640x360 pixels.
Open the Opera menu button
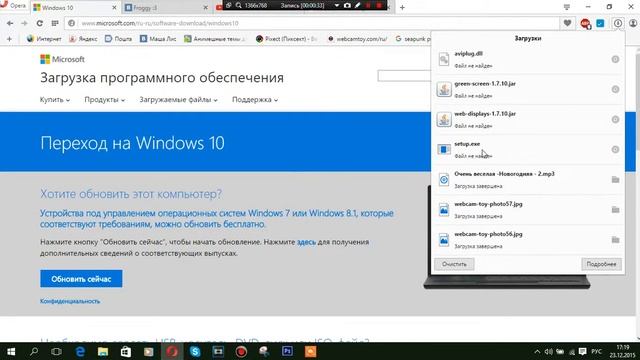point(13,6)
